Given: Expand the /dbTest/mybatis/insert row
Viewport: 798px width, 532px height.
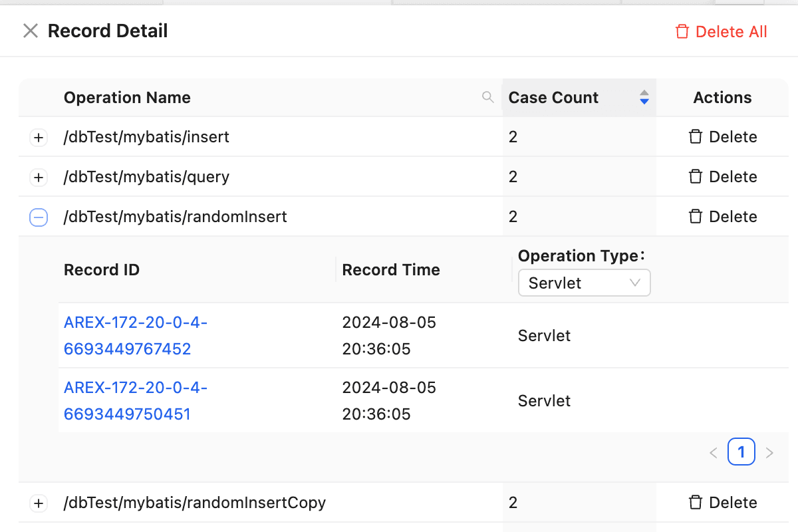Looking at the screenshot, I should tap(39, 138).
